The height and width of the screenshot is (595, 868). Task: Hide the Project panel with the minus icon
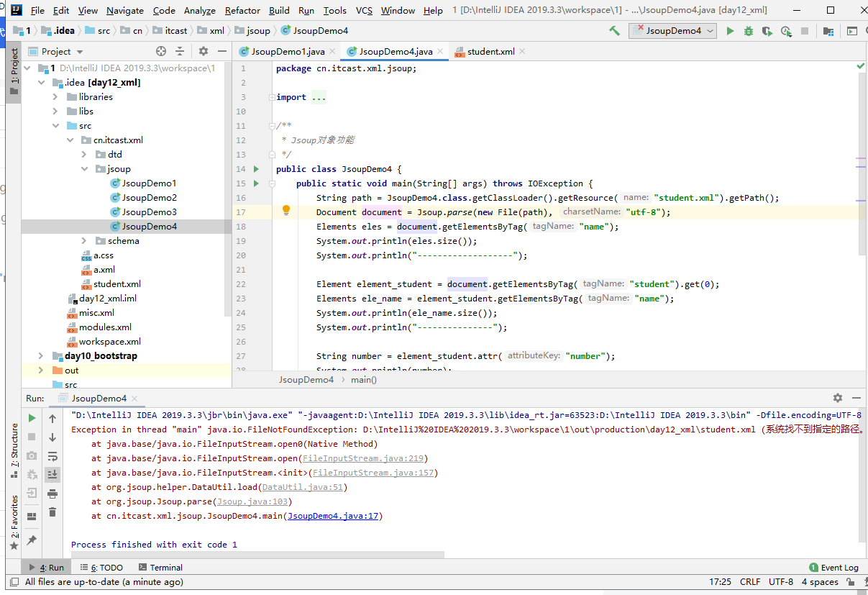[x=221, y=51]
